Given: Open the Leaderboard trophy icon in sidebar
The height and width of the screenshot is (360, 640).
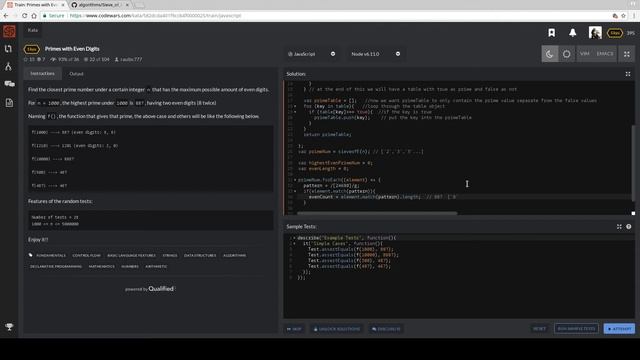Looking at the screenshot, I should tap(9, 327).
